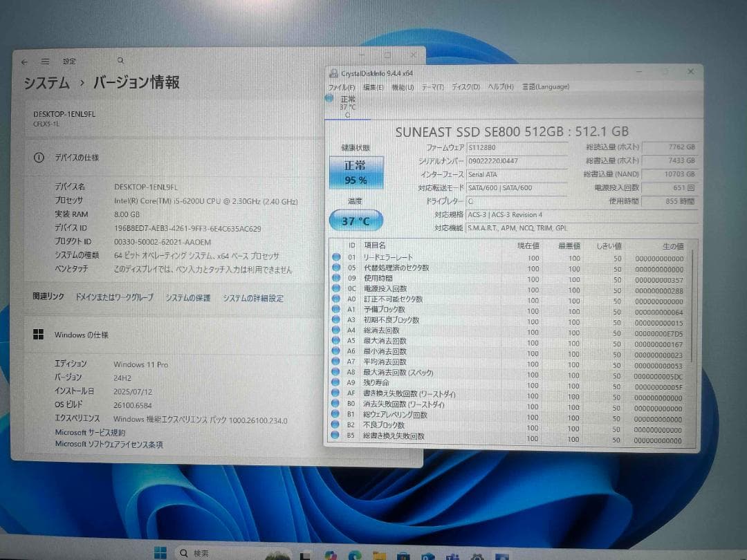Open the テーマ(T) menu
This screenshot has width=747, height=560.
pyautogui.click(x=432, y=88)
